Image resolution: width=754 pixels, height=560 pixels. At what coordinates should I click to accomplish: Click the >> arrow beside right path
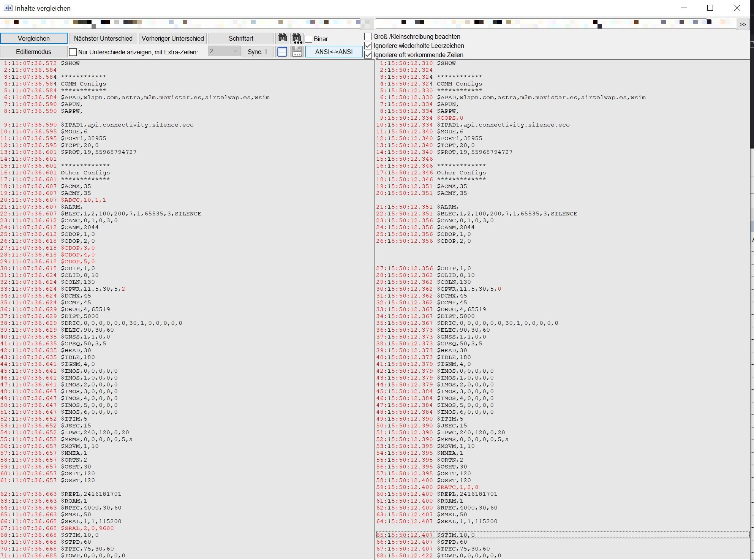pos(743,24)
